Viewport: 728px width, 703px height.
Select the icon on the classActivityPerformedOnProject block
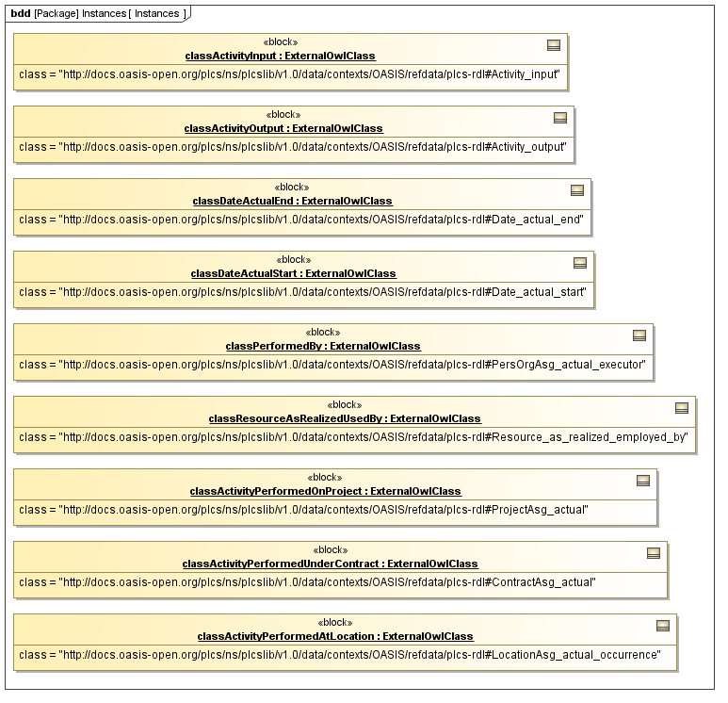[x=643, y=481]
